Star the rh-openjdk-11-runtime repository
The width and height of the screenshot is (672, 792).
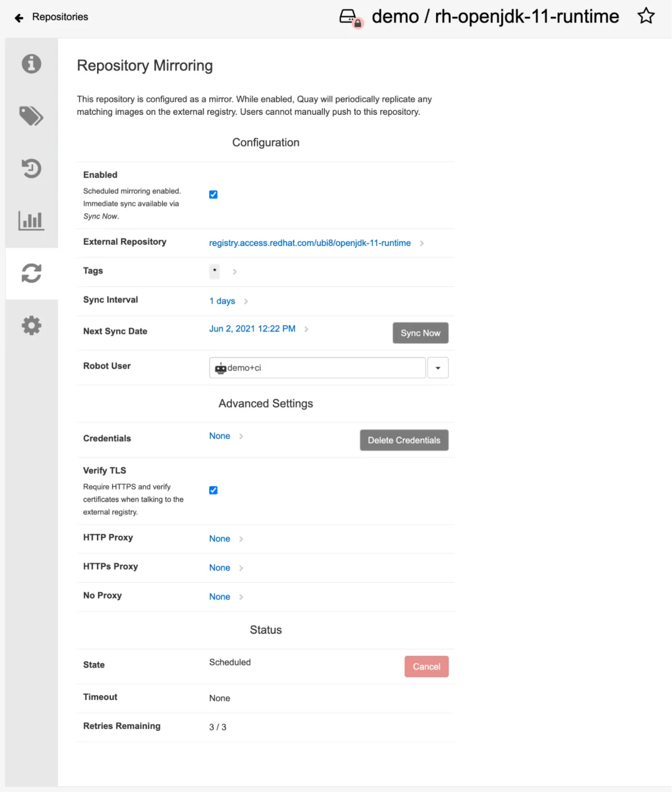click(646, 16)
